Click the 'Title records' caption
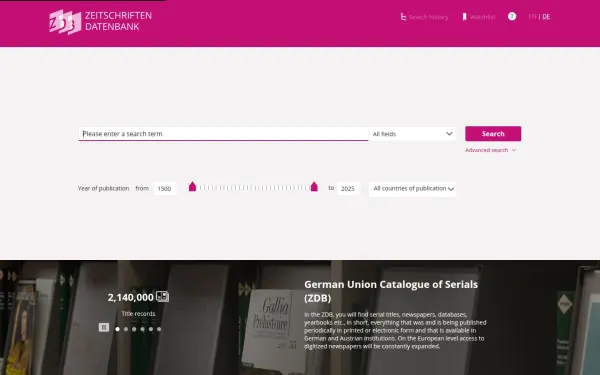 click(x=138, y=314)
